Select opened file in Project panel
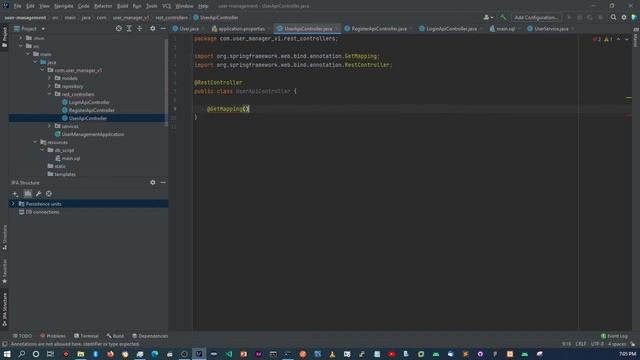 pyautogui.click(x=118, y=29)
